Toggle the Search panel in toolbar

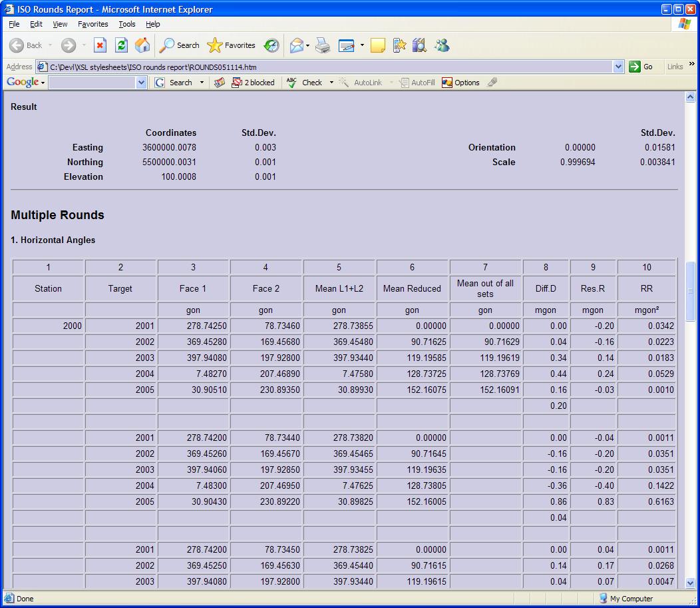tap(180, 45)
